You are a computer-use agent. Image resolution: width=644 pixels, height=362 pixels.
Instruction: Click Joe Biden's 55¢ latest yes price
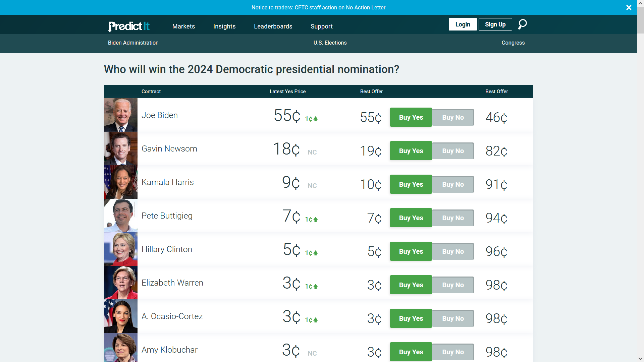(x=287, y=116)
